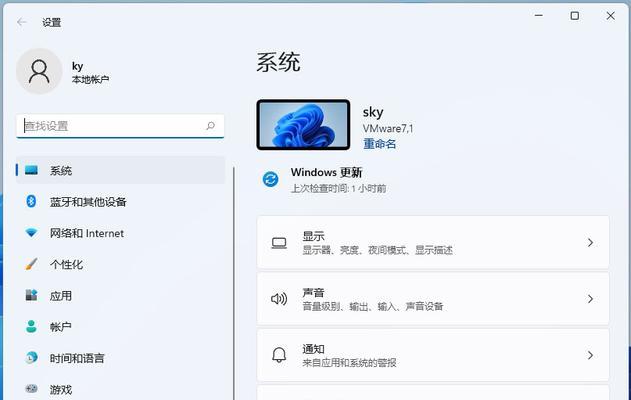This screenshot has width=631, height=400.
Task: Click 来自应用和系统的警报 description text
Action: point(349,363)
